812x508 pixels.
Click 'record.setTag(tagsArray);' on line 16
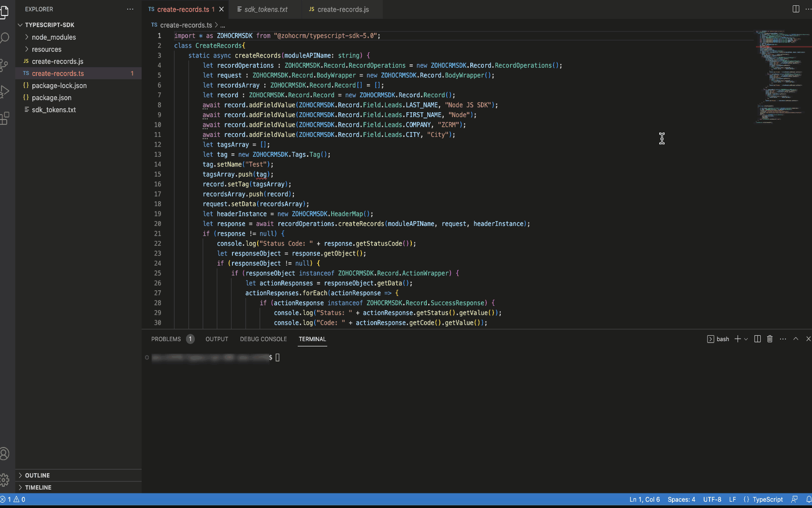[247, 184]
